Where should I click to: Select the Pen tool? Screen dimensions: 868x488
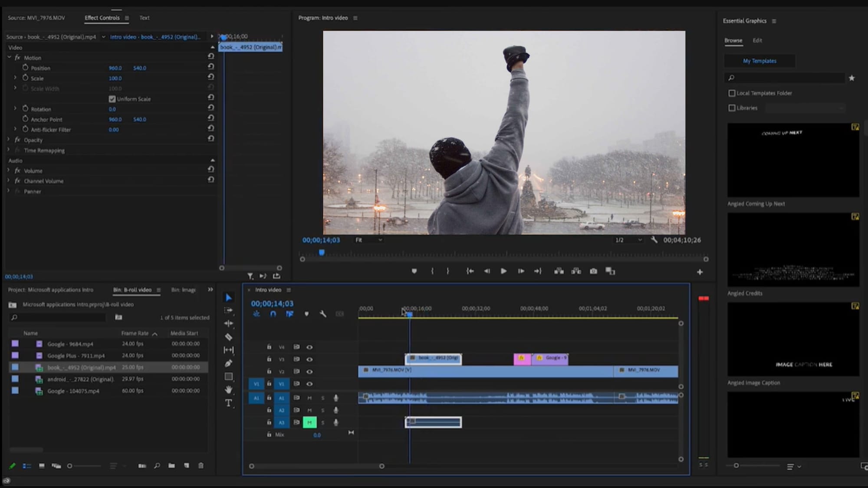pos(228,363)
